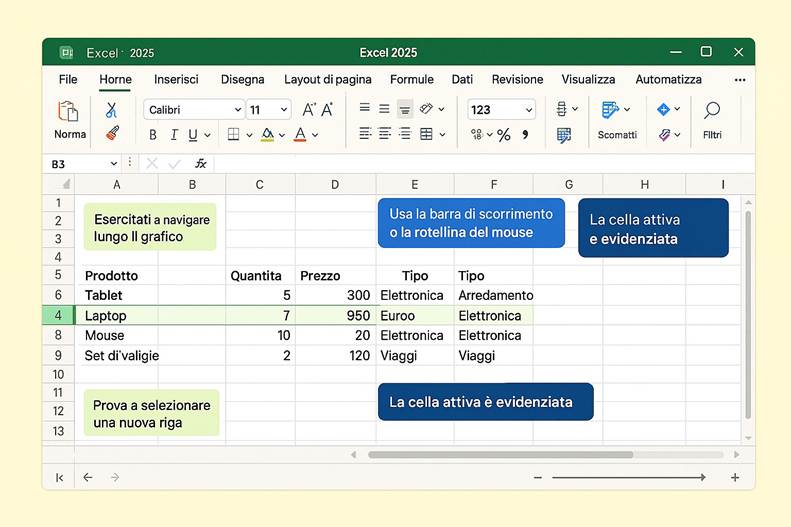This screenshot has width=791, height=527.
Task: Switch to the Revisione tab
Action: (517, 79)
